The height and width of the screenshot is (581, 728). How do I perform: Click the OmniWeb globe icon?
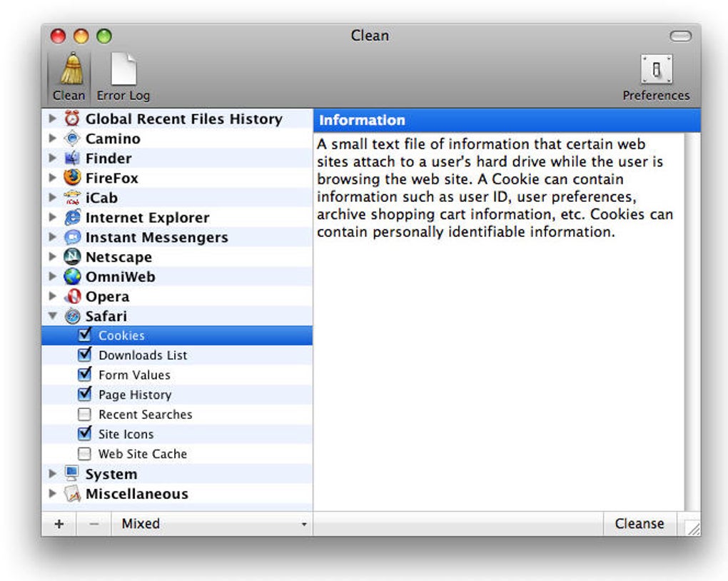[72, 276]
